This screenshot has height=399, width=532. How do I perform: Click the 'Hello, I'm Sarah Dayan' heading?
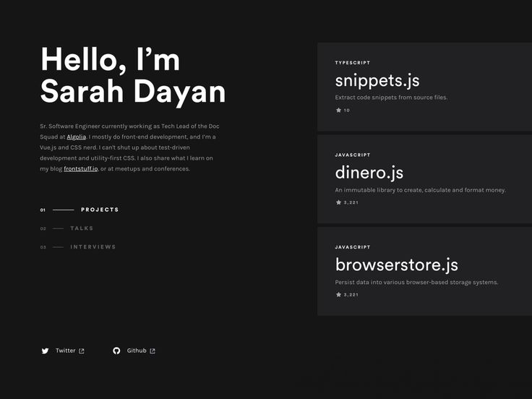(x=133, y=76)
